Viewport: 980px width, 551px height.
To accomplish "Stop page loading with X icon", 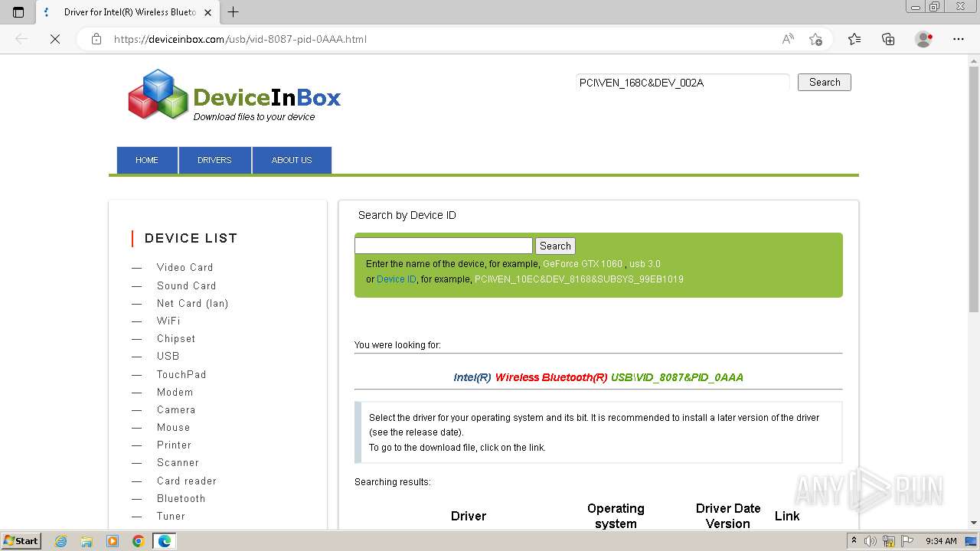I will 55,39.
